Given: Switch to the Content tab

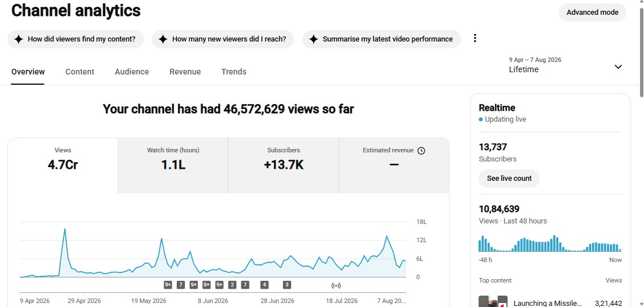Looking at the screenshot, I should 80,72.
